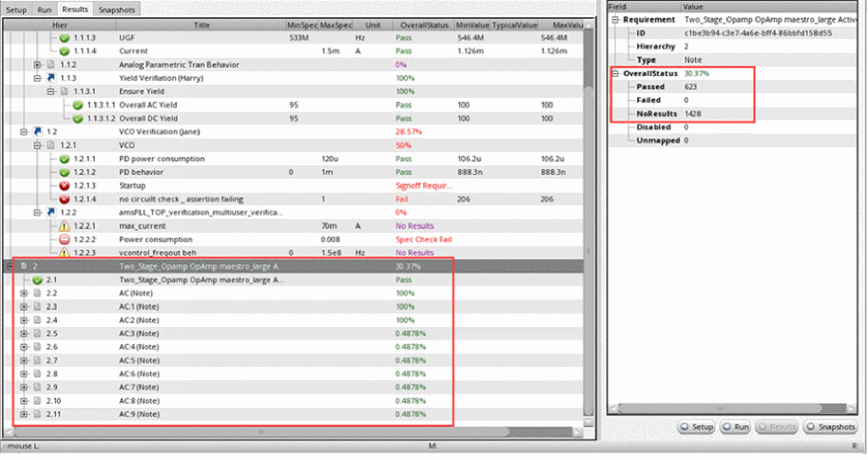Click the OverallStatus column header
The height and width of the screenshot is (460, 868).
pos(421,24)
